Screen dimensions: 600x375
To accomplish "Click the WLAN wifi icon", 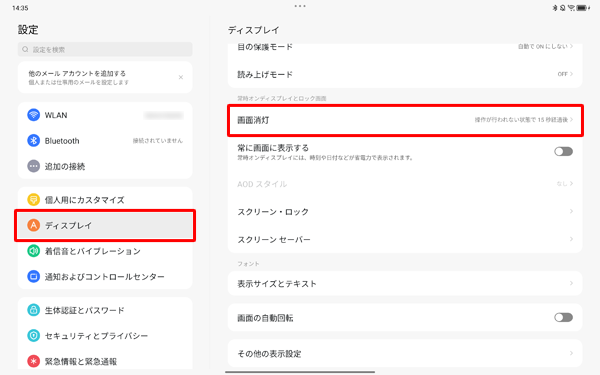I will tap(34, 115).
